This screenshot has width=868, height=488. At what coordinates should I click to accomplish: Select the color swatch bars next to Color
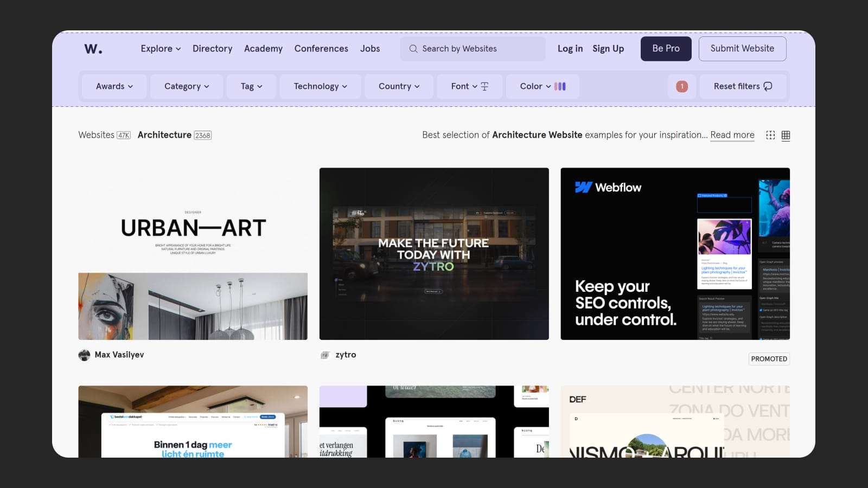tap(560, 86)
